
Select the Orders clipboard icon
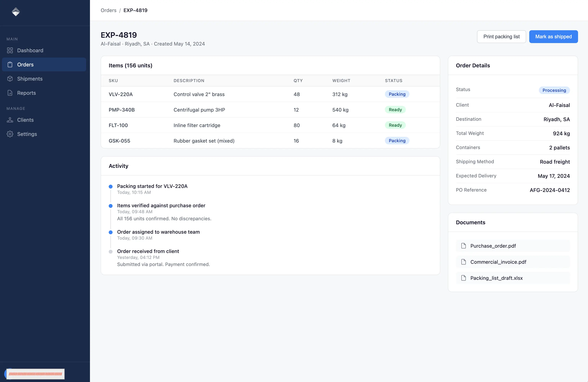[x=10, y=64]
